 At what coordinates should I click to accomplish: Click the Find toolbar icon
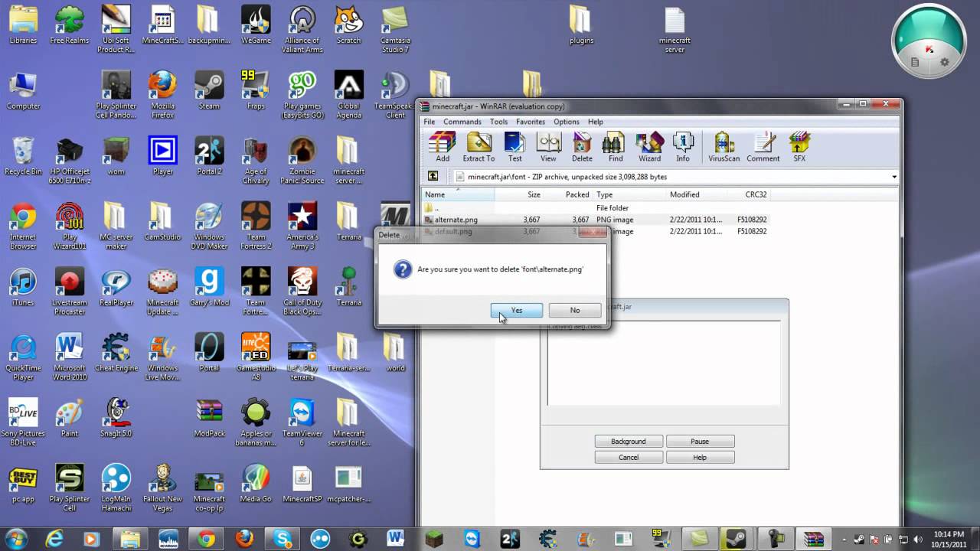tap(616, 147)
